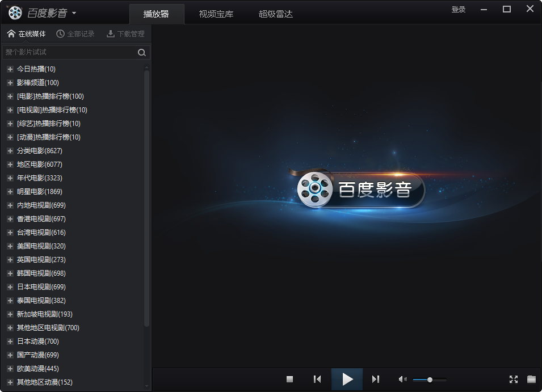Select the 内地电视剧(699) text row
The width and height of the screenshot is (542, 392).
(41, 205)
